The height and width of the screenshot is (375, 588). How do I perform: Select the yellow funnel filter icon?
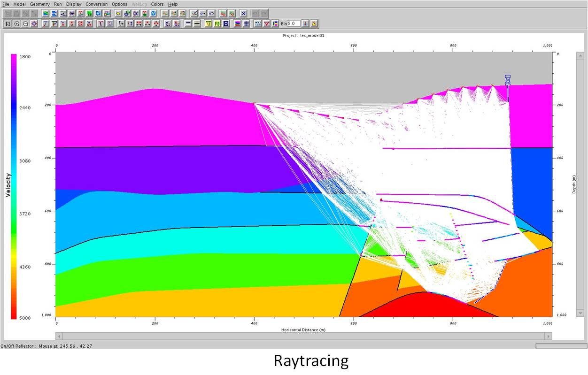208,23
